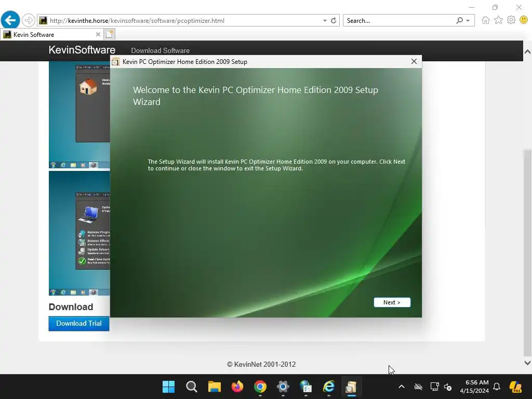Open the clock showing 6:56 AM
532x399 pixels.
(474, 387)
